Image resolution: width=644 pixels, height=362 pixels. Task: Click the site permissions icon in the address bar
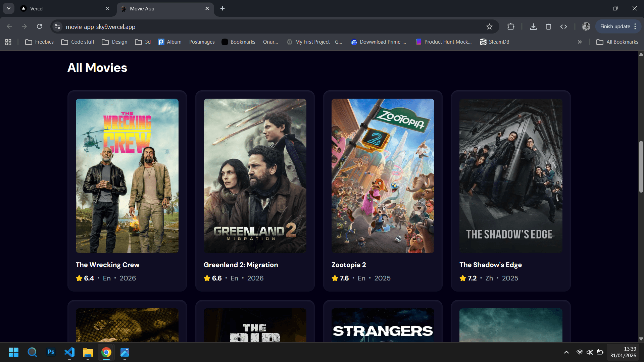coord(57,26)
